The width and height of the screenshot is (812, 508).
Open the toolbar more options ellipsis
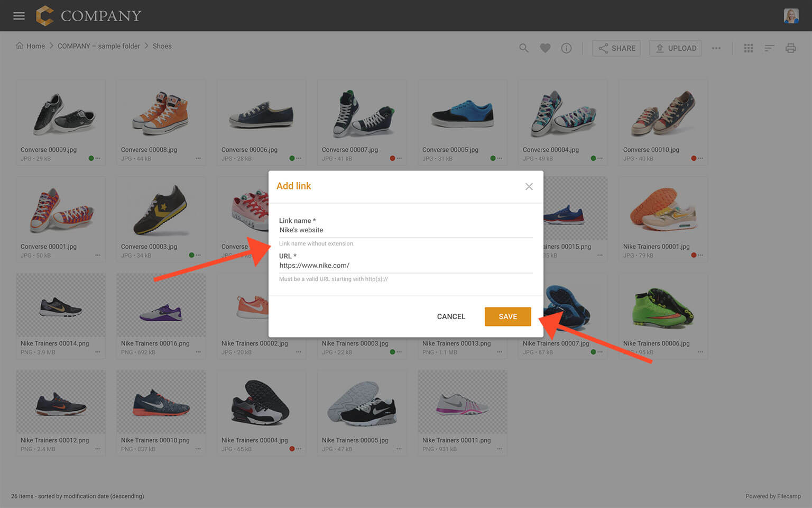pos(716,48)
